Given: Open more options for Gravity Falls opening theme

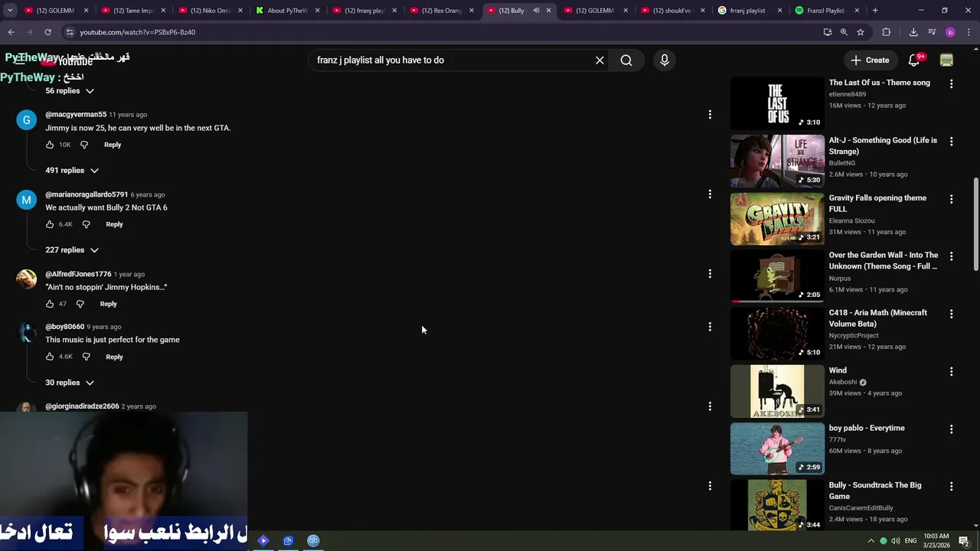Looking at the screenshot, I should point(951,199).
